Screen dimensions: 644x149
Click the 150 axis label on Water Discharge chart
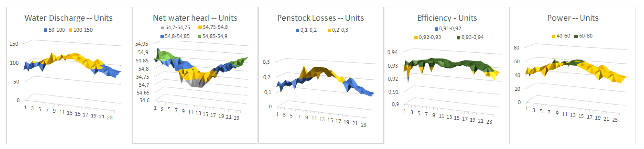14,44
